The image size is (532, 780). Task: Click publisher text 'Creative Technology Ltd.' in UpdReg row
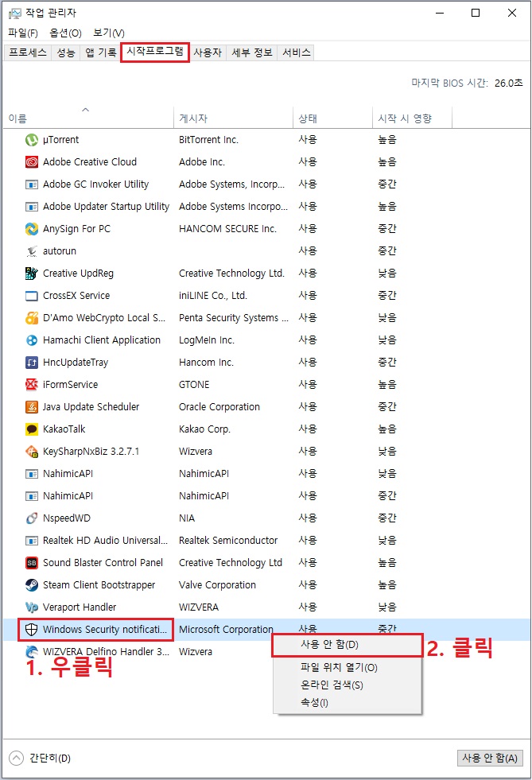point(231,273)
